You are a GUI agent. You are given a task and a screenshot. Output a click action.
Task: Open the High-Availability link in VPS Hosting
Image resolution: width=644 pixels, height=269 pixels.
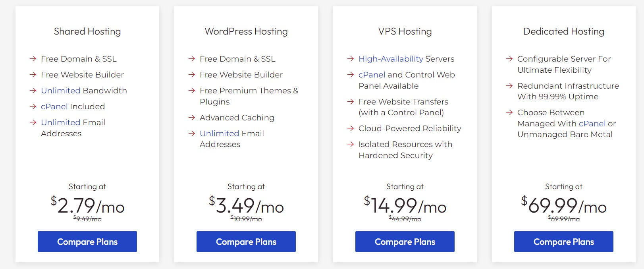[391, 59]
